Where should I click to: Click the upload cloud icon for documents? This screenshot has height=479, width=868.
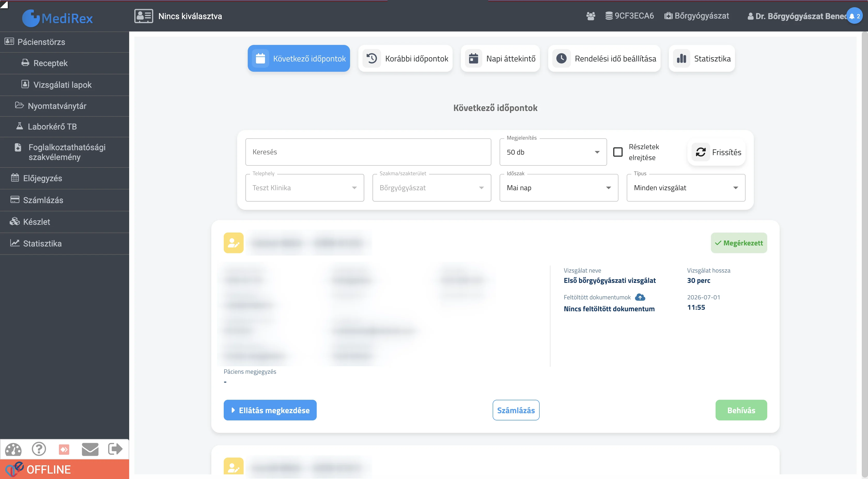tap(640, 297)
